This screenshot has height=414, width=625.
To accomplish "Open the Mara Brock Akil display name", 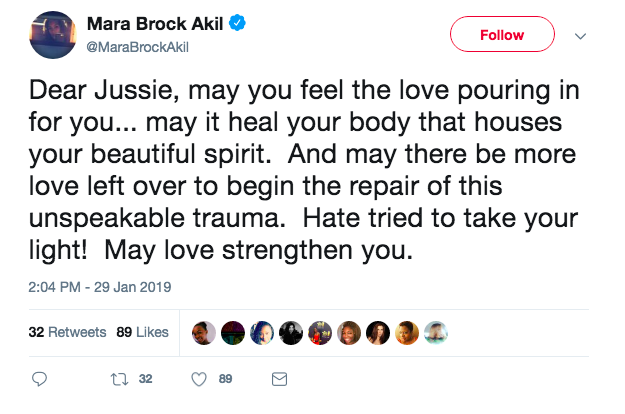I will (x=155, y=24).
